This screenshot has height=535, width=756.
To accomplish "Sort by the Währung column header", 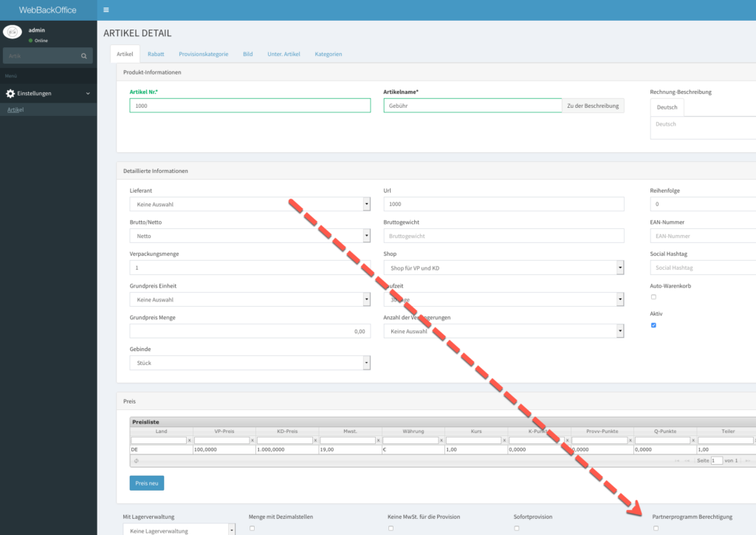I will 413,432.
